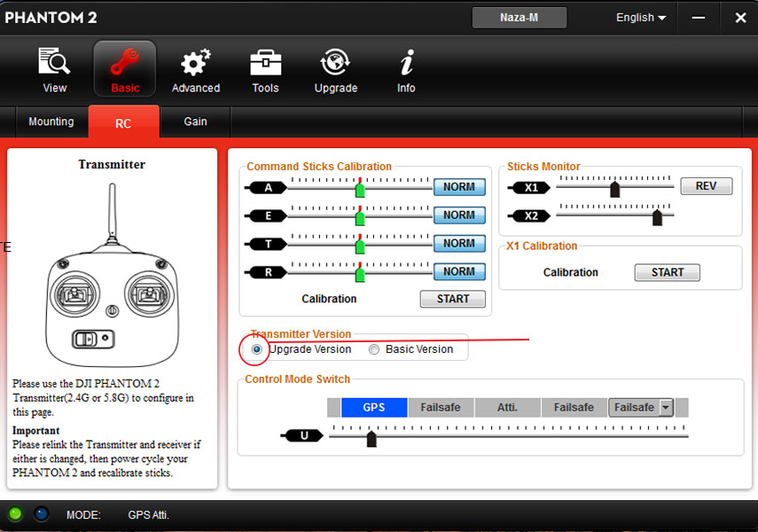Click the X1 channel label tag
The width and height of the screenshot is (758, 532).
pyautogui.click(x=529, y=188)
